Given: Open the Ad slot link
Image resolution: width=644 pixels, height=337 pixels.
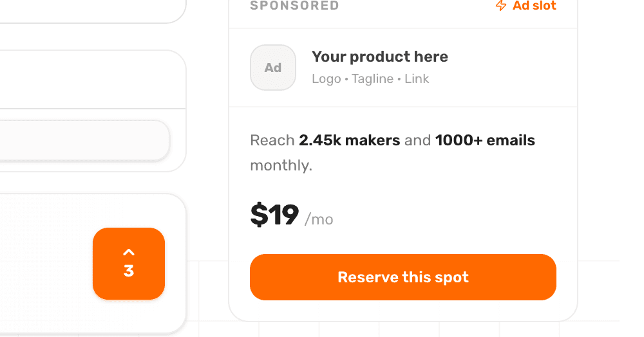Looking at the screenshot, I should [x=534, y=6].
